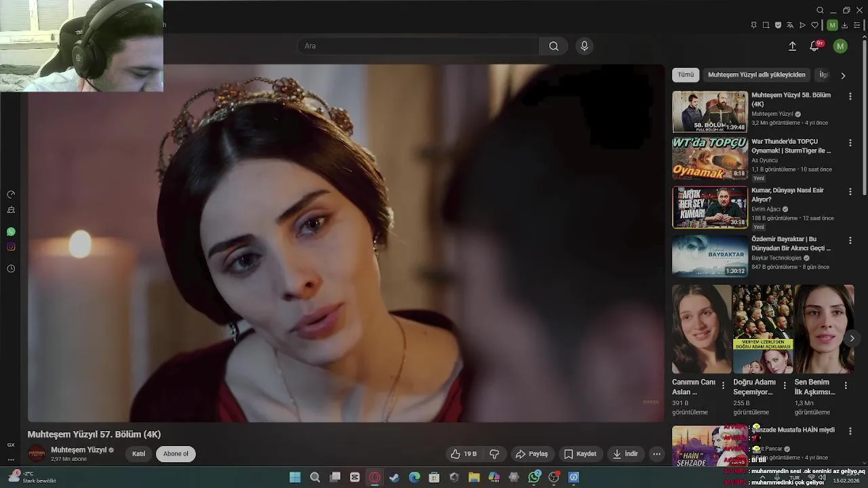This screenshot has width=868, height=488.
Task: Select Muhteşem Yüzyıl adlı yükleyiciden chip
Action: coord(757,75)
